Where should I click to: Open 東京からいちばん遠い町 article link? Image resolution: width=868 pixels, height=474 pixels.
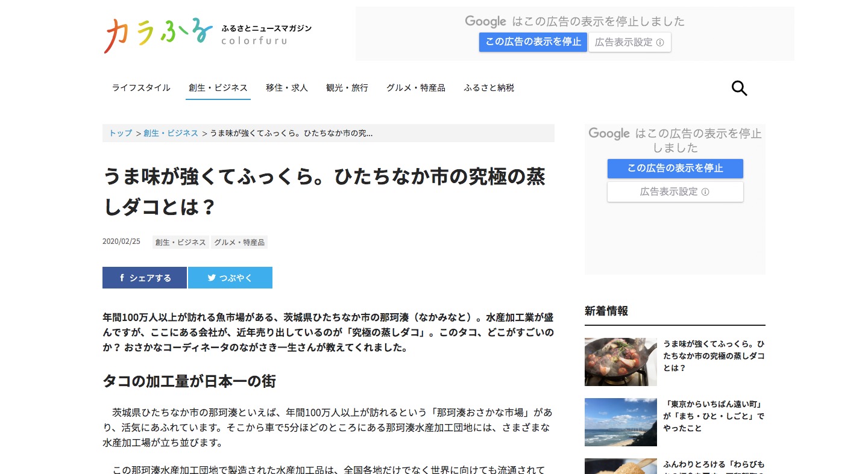click(714, 416)
